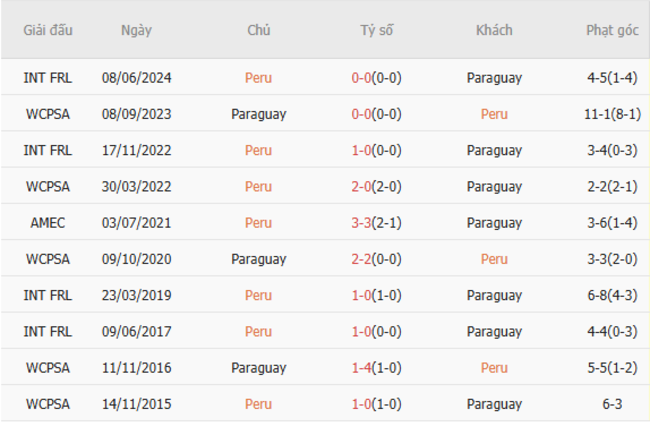Select the Chủ column header
This screenshot has width=650, height=435.
click(x=258, y=30)
